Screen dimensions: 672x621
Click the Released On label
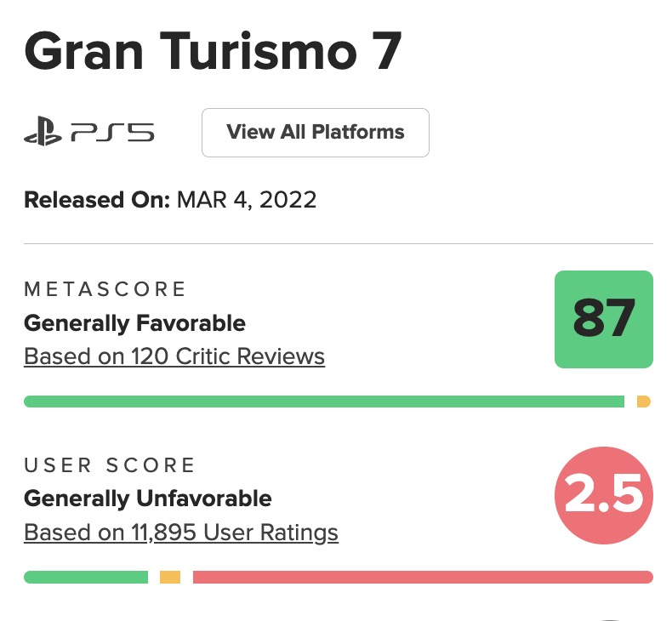click(97, 200)
